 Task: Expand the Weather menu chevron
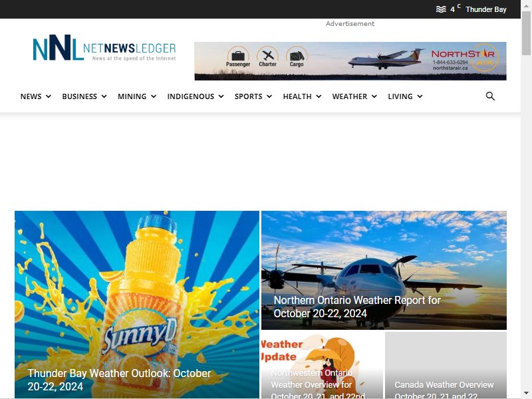tap(374, 96)
